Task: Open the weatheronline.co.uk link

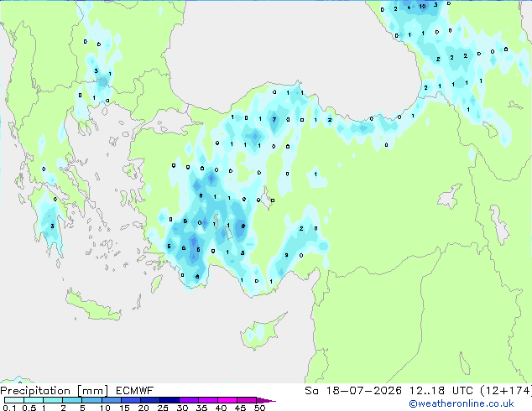Action: tap(462, 403)
